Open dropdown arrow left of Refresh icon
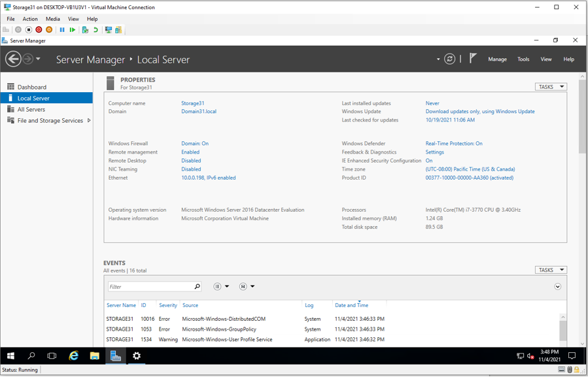 point(438,59)
